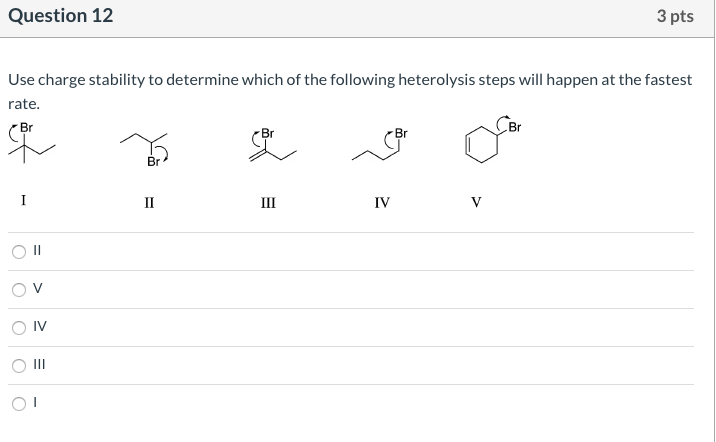This screenshot has width=716, height=442.
Task: Click the Question 12 heading
Action: click(60, 16)
